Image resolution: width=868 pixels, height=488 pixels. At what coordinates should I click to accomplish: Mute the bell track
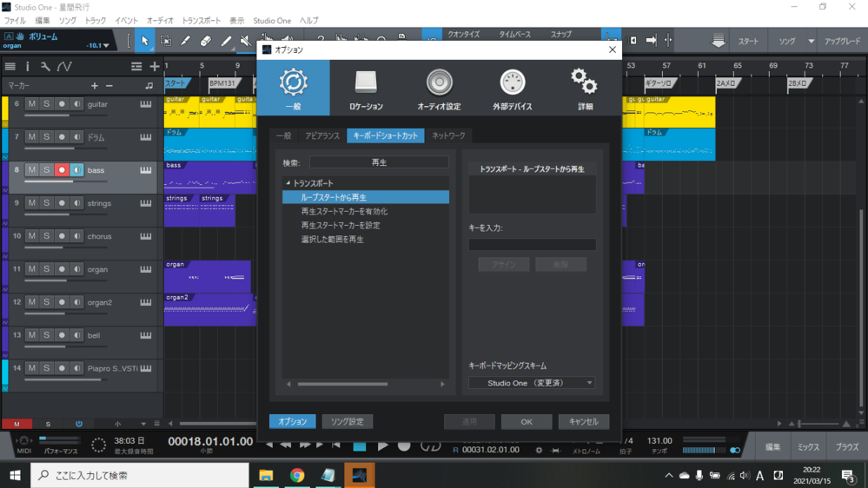pyautogui.click(x=31, y=334)
